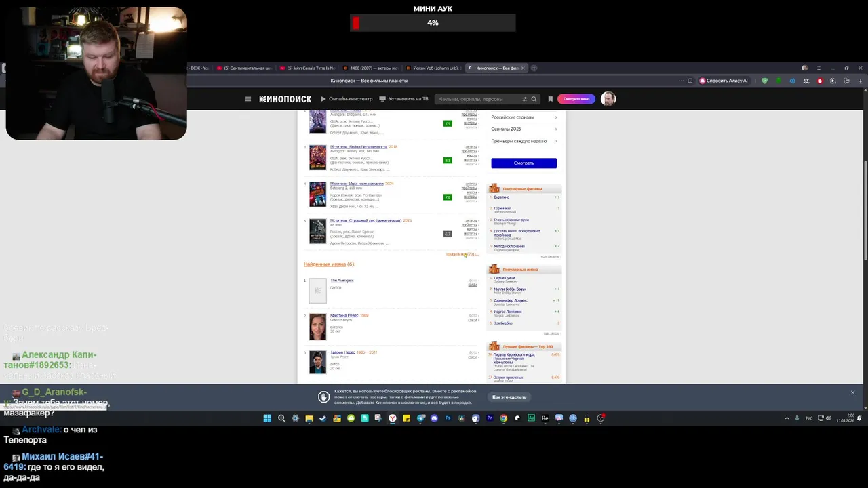
Task: Open a new browser tab
Action: point(534,68)
